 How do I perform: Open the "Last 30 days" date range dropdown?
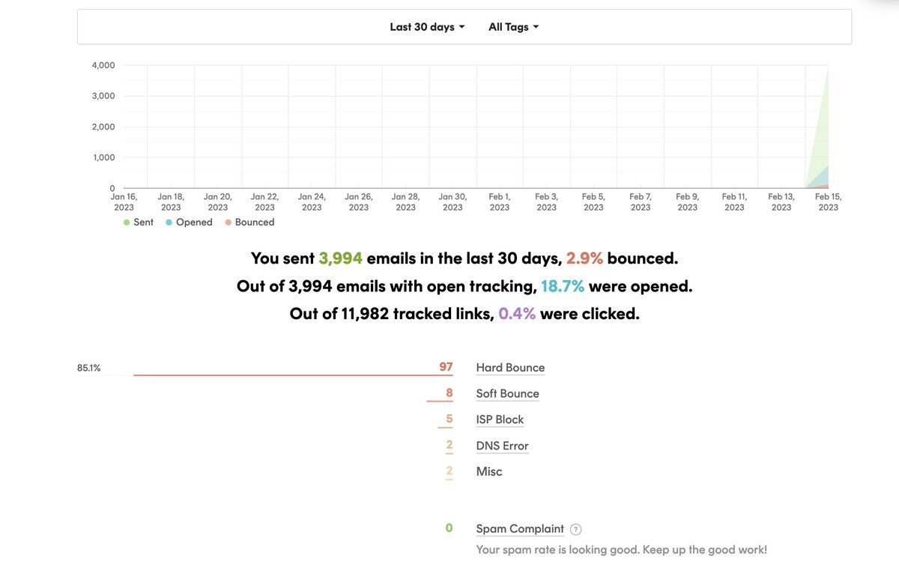[427, 27]
